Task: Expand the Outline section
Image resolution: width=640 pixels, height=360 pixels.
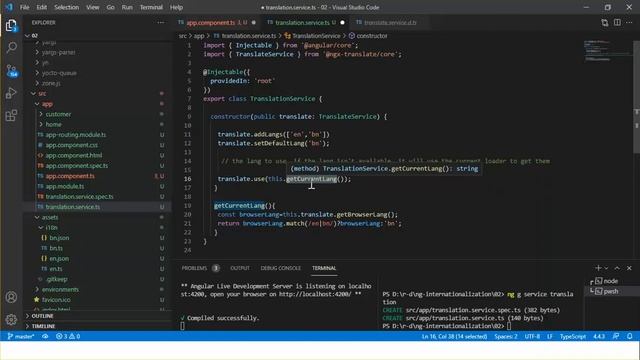Action: point(42,316)
